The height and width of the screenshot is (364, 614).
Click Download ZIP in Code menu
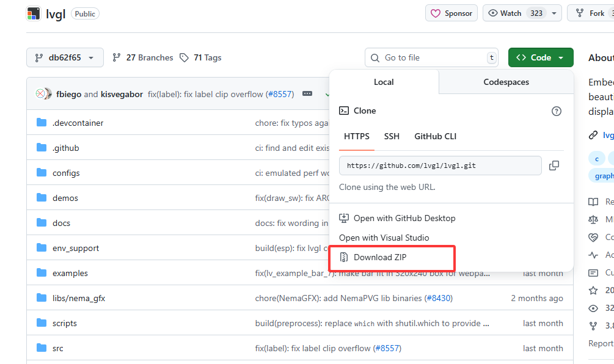(x=379, y=257)
